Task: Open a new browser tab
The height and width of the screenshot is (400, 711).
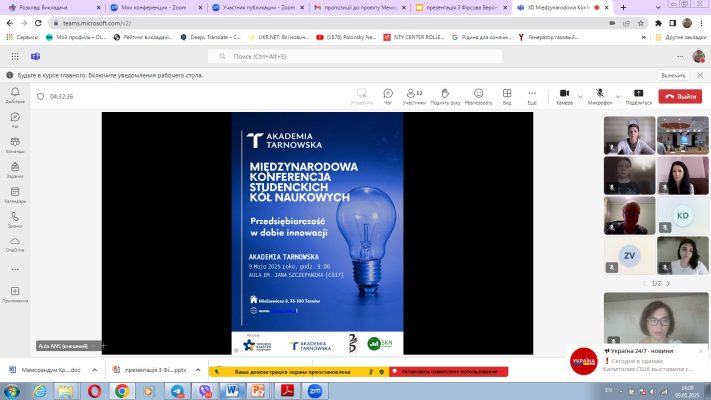Action: tap(623, 8)
